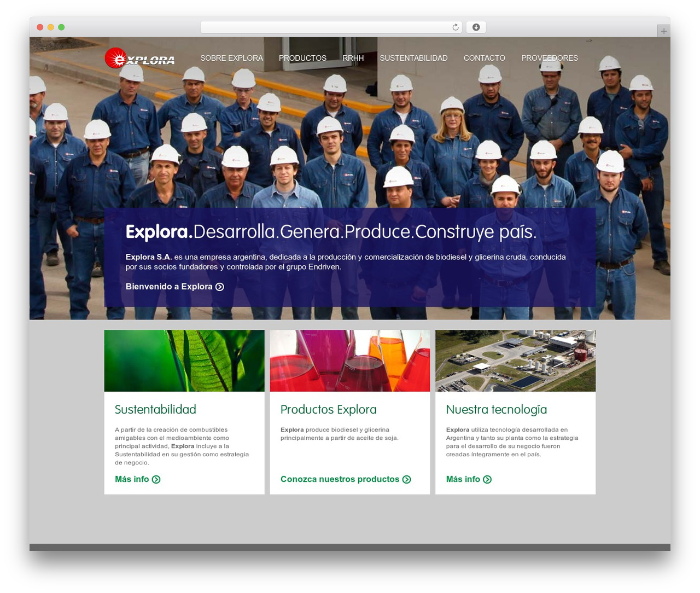Maximize the window with the green button
The height and width of the screenshot is (593, 700).
(61, 27)
